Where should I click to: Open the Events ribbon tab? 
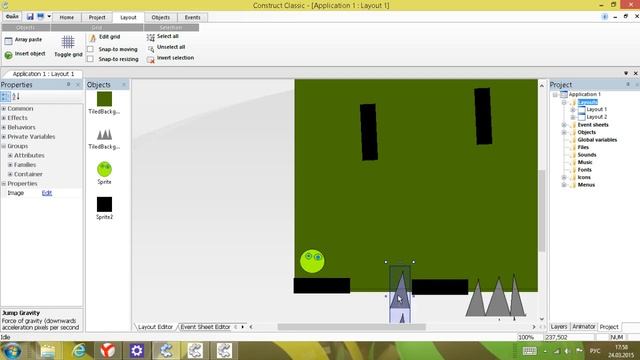coord(192,18)
